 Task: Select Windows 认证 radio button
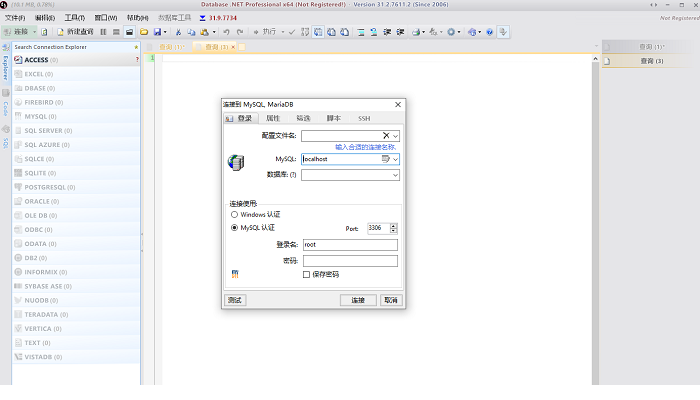(234, 215)
